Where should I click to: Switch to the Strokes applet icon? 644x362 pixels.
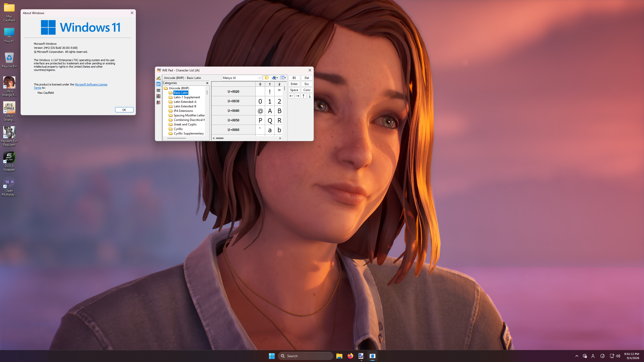click(x=158, y=96)
